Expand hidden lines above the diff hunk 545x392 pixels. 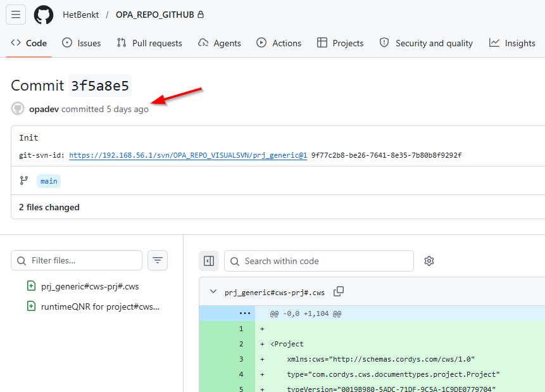pyautogui.click(x=245, y=313)
